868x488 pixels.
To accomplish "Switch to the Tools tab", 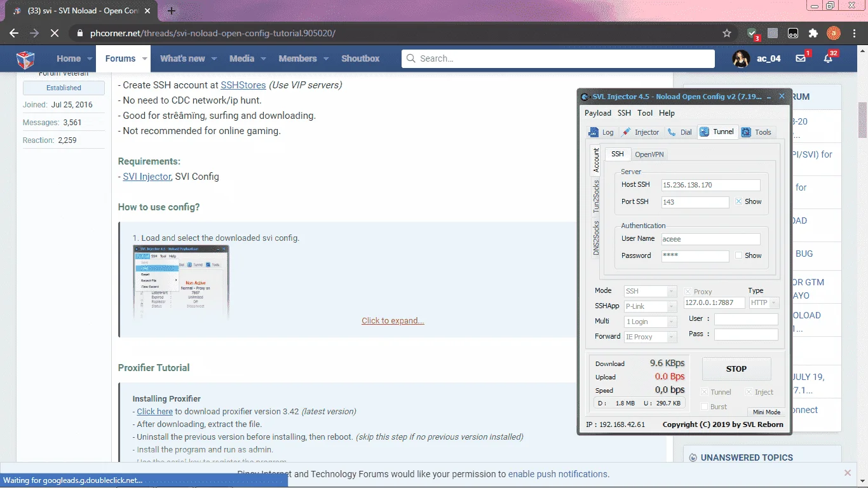I will tap(757, 132).
